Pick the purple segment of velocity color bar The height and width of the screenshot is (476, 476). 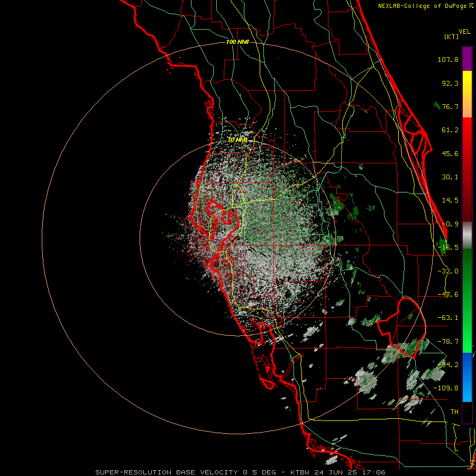(467, 59)
